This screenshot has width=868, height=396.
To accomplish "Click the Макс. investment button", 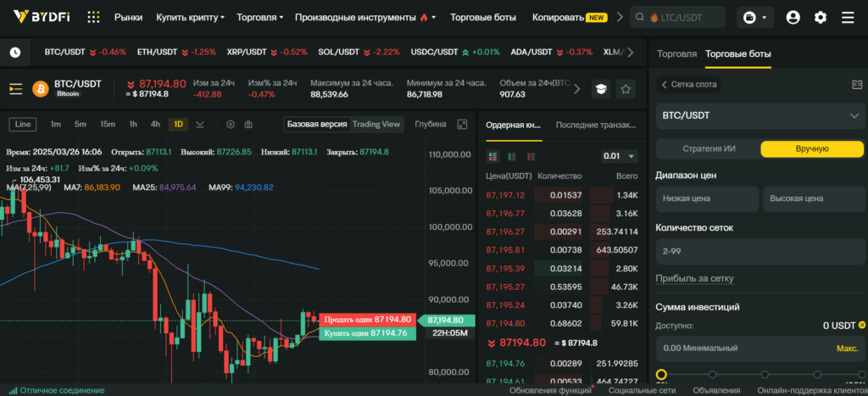I will [x=847, y=348].
